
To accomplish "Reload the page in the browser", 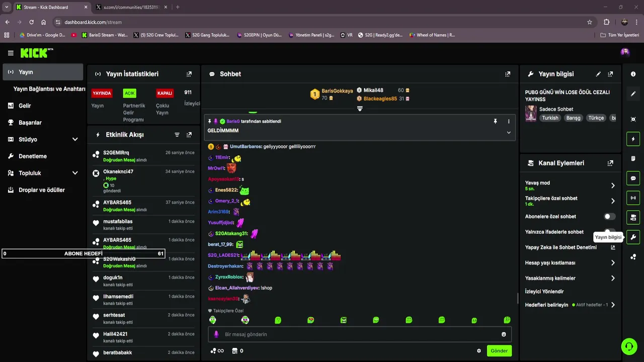I will point(31,22).
